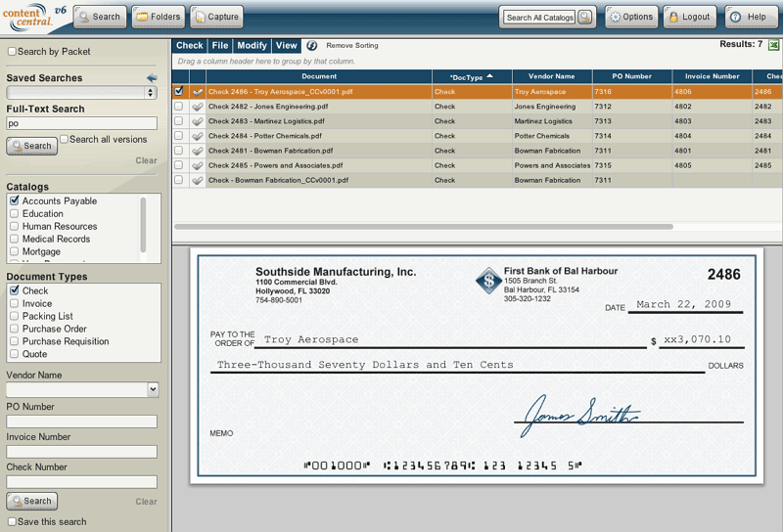The image size is (783, 532).
Task: Open the top Search toolbar button
Action: [100, 17]
